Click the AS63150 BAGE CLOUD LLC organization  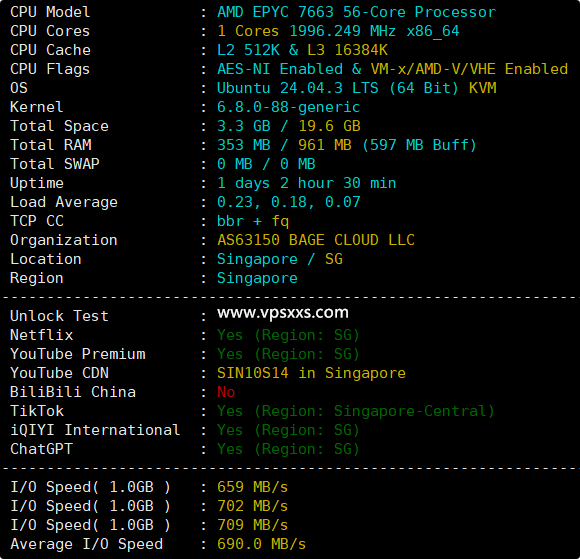pyautogui.click(x=316, y=240)
